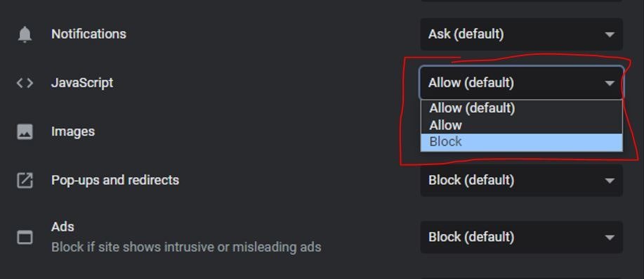Click the Ads description text
Viewport: 644px width, 279px height.
[186, 247]
